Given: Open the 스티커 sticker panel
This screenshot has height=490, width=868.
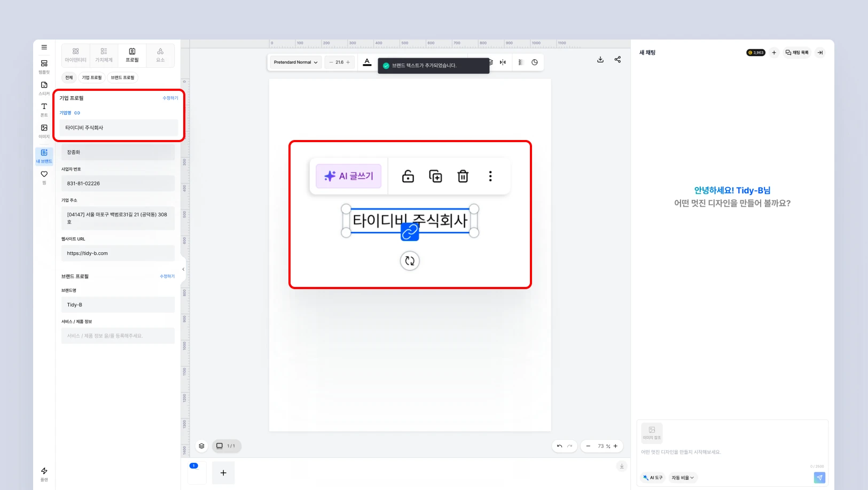Looking at the screenshot, I should point(44,88).
